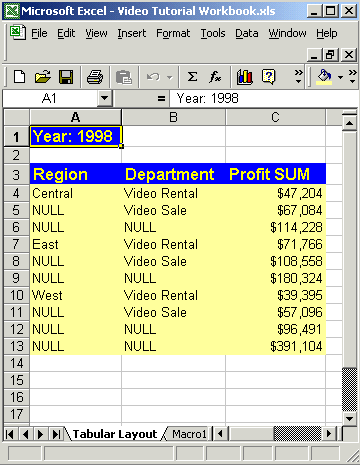
Task: Minimize the workbook document window
Action: pos(314,55)
